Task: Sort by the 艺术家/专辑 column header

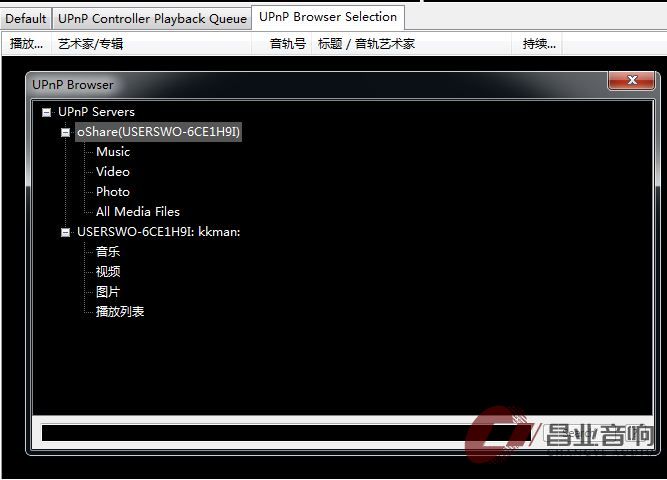Action: tap(151, 43)
